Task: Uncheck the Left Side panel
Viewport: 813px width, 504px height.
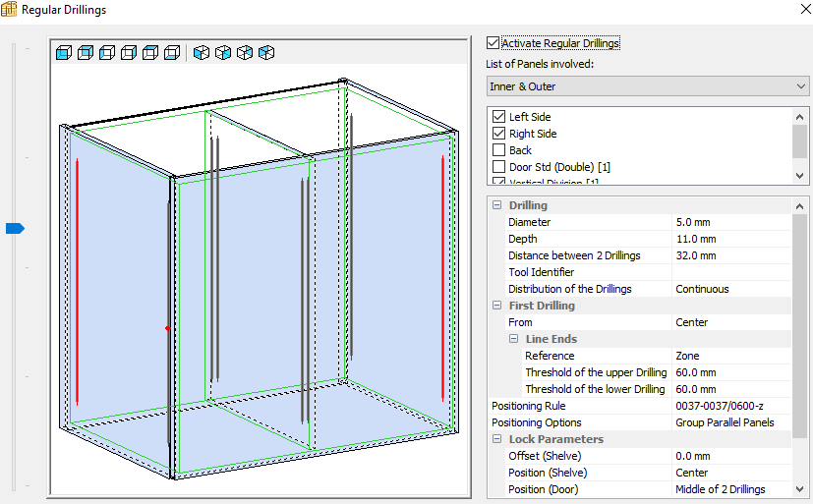Action: [498, 117]
